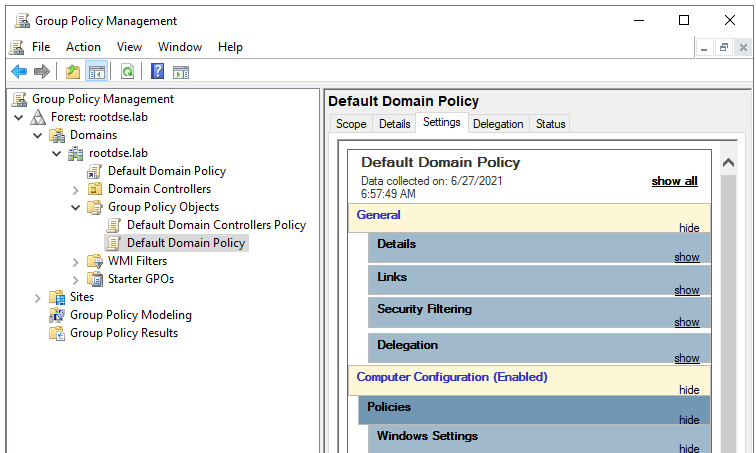Collapse the Forest: rootdse.lab node

(19, 117)
